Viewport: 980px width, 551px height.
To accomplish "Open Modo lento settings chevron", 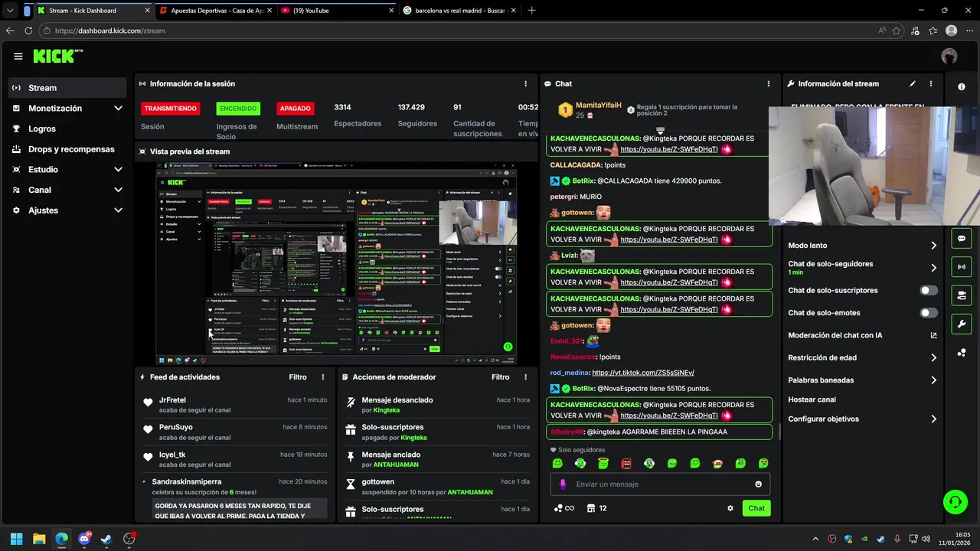I will click(933, 246).
